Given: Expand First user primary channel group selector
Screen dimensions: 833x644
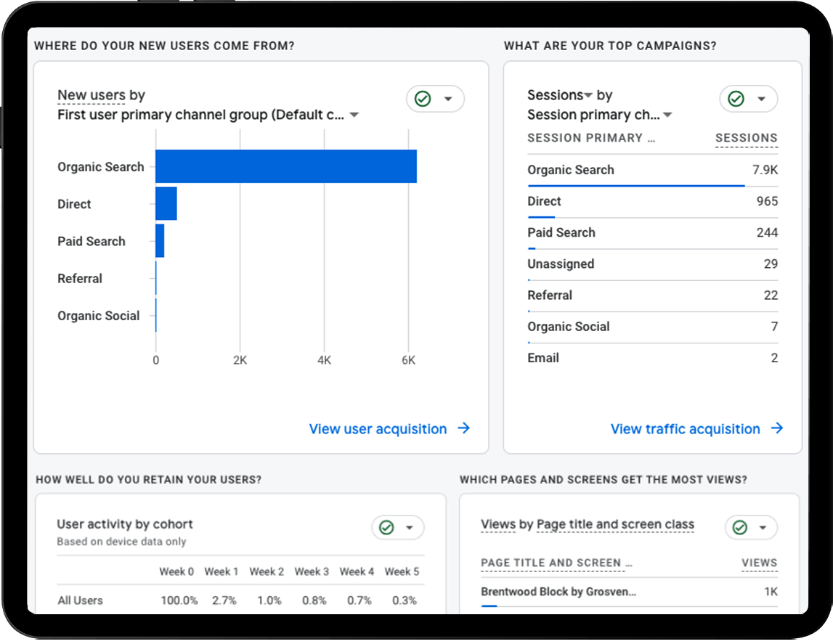Looking at the screenshot, I should click(354, 115).
